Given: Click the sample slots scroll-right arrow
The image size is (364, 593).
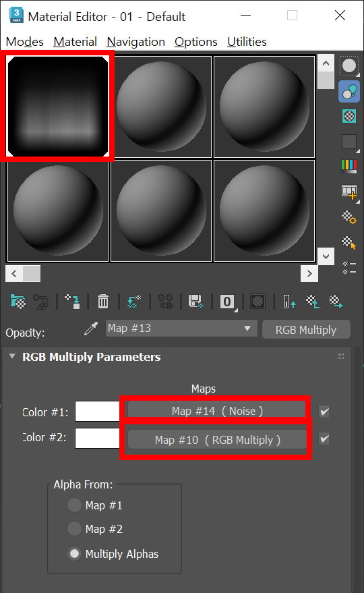Looking at the screenshot, I should click(309, 273).
